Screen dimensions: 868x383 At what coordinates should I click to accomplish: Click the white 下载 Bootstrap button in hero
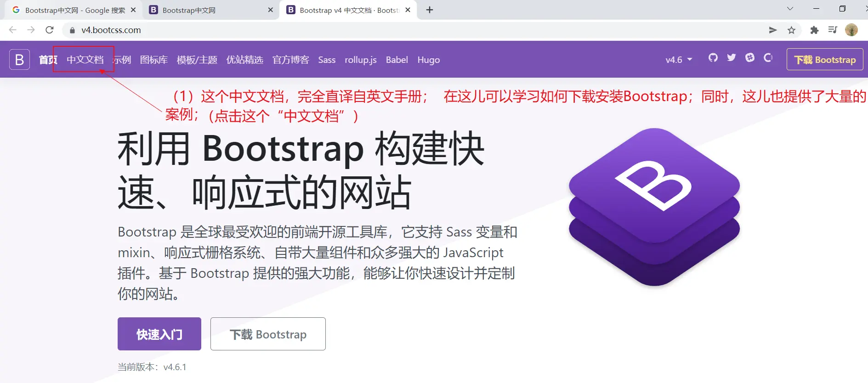point(268,334)
